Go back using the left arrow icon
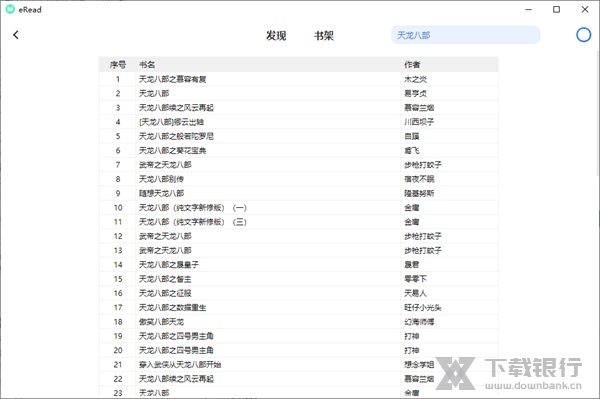This screenshot has width=600, height=399. 16,35
